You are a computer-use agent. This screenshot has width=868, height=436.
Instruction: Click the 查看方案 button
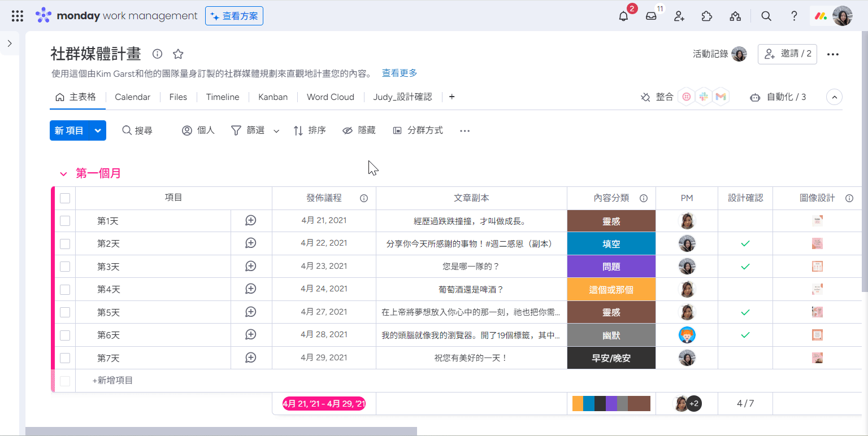click(x=234, y=16)
